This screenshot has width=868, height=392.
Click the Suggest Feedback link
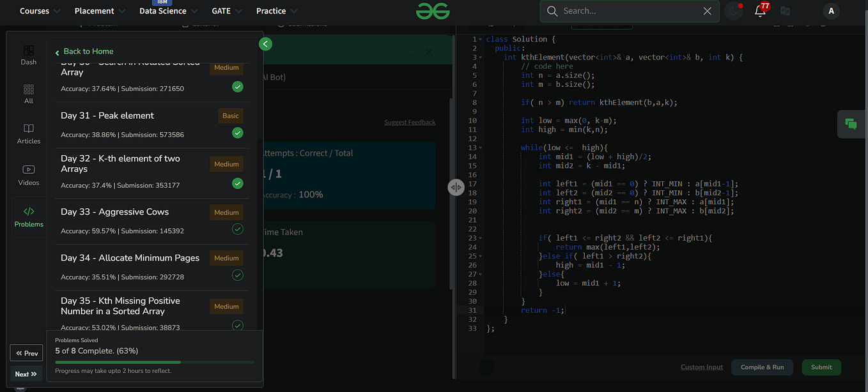tap(410, 122)
